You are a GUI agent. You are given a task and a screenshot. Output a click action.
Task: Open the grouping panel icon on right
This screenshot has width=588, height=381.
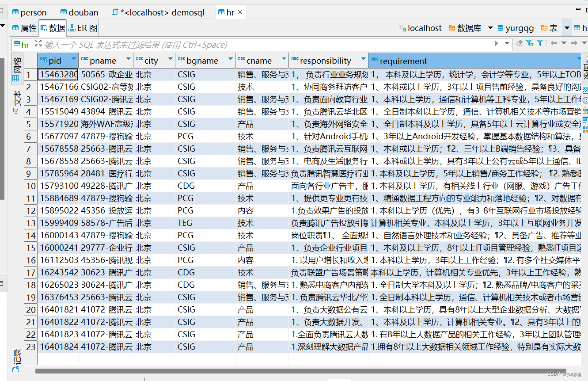[x=585, y=101]
